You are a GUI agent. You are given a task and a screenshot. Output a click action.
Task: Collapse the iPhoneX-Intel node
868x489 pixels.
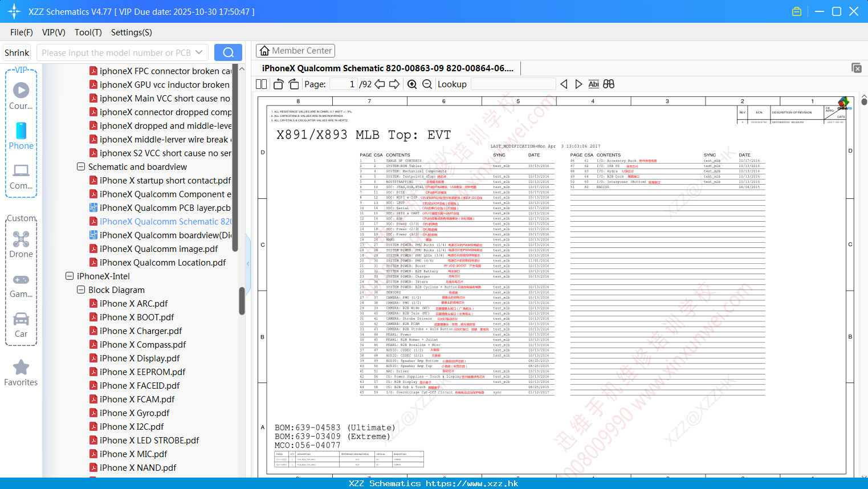pyautogui.click(x=70, y=276)
